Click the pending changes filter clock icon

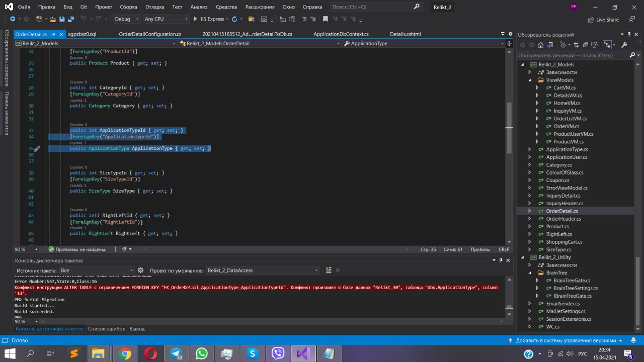pyautogui.click(x=563, y=45)
